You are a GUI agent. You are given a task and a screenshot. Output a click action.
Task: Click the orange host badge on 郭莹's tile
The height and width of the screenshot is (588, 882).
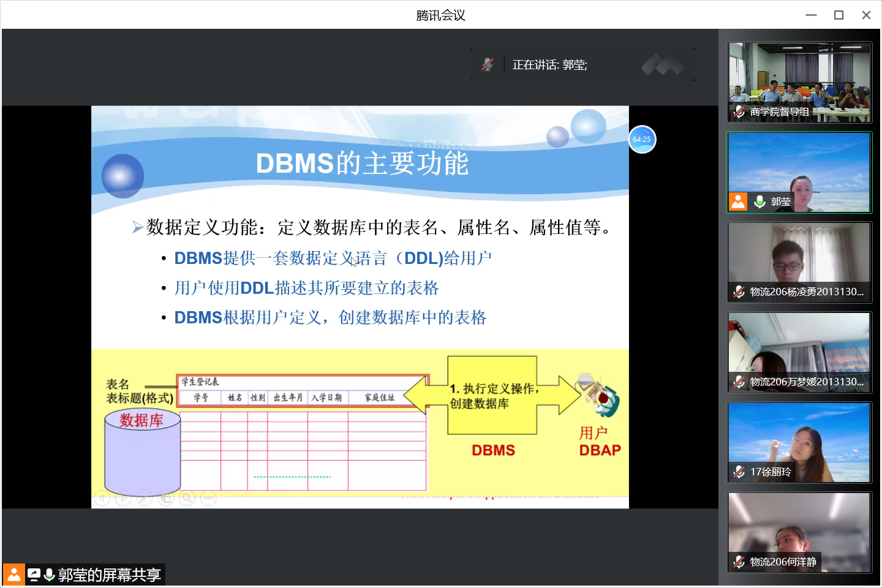pos(738,202)
